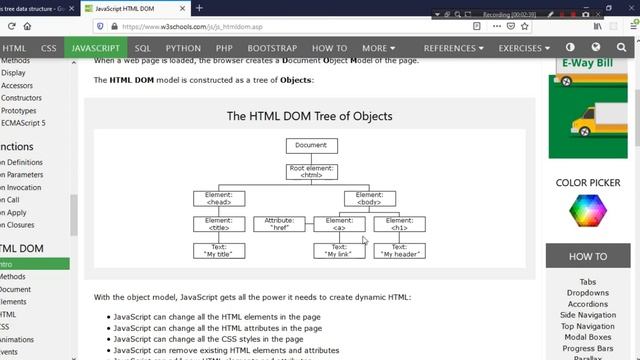The image size is (640, 360).
Task: Open the Side Navigation how-to link
Action: coord(588,315)
